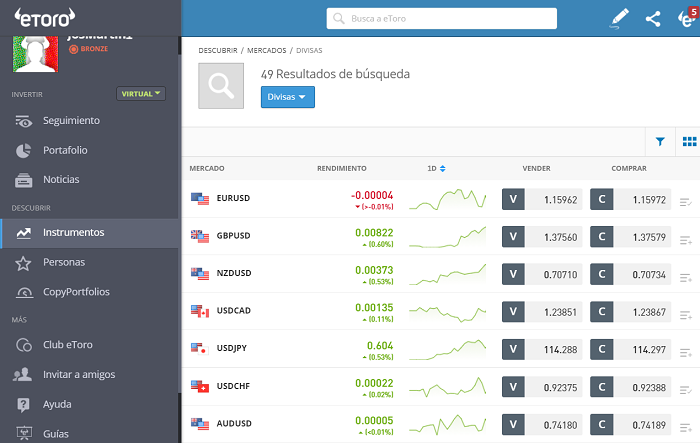Switch to grid view icon
Viewport: 700px width, 443px height.
point(689,142)
